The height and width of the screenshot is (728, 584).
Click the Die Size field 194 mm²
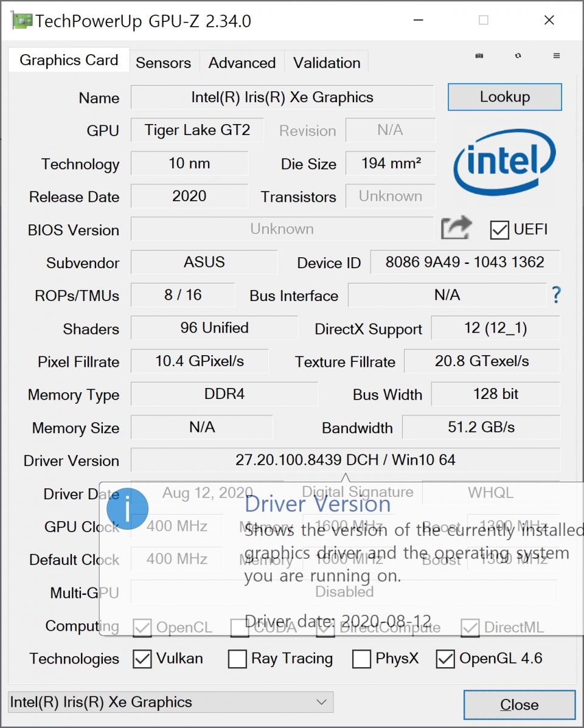[x=391, y=164]
